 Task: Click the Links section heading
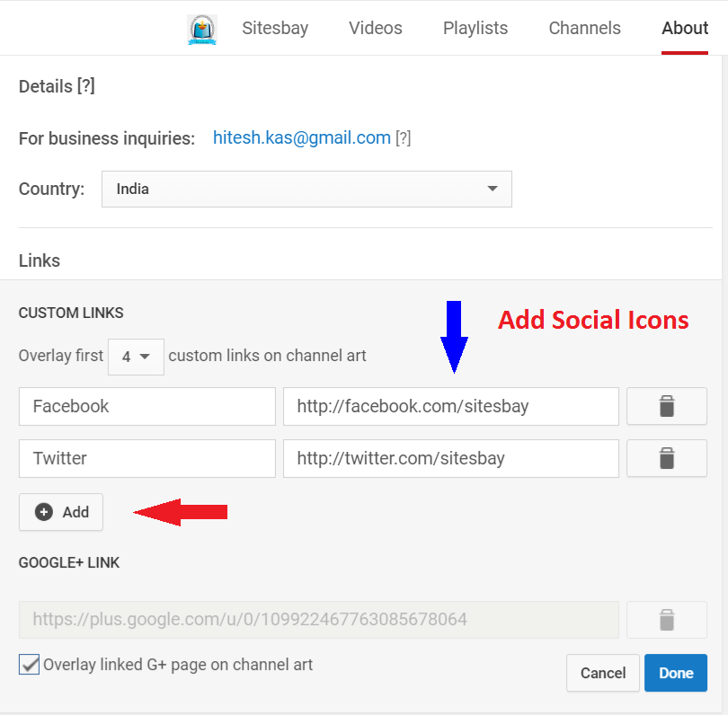coord(40,260)
